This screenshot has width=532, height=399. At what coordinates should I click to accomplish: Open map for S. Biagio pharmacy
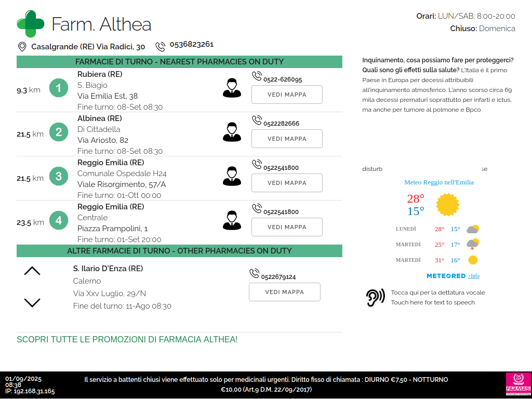point(287,95)
